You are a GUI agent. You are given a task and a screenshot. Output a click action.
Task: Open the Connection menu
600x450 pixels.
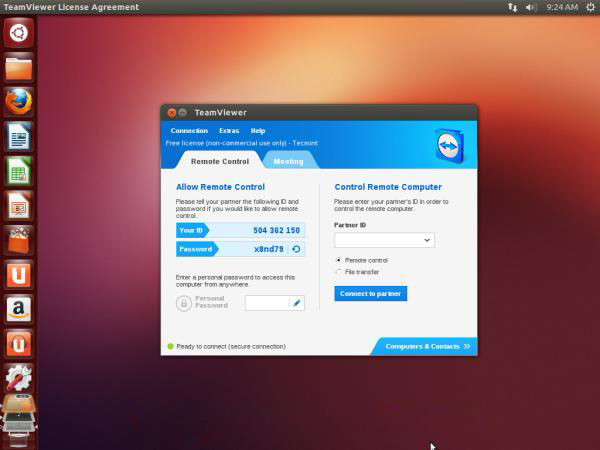(x=189, y=131)
